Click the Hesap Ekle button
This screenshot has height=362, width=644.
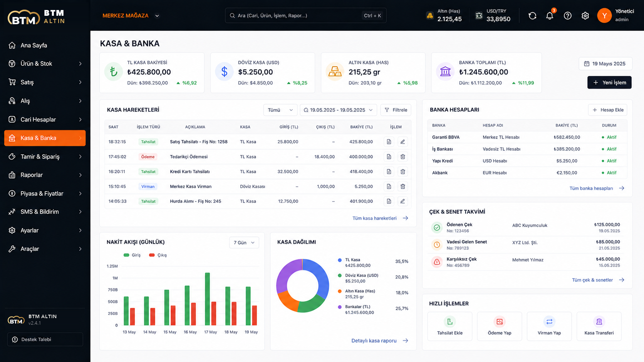(608, 110)
